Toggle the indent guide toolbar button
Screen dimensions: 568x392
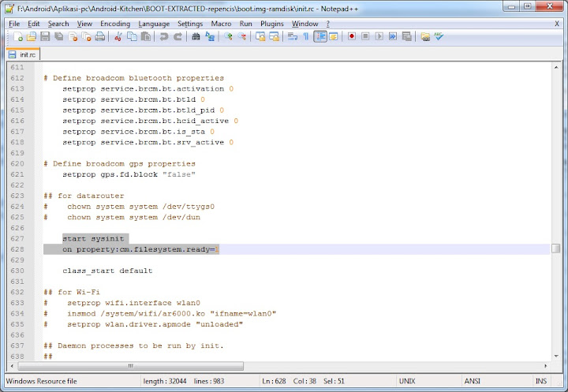pos(320,36)
